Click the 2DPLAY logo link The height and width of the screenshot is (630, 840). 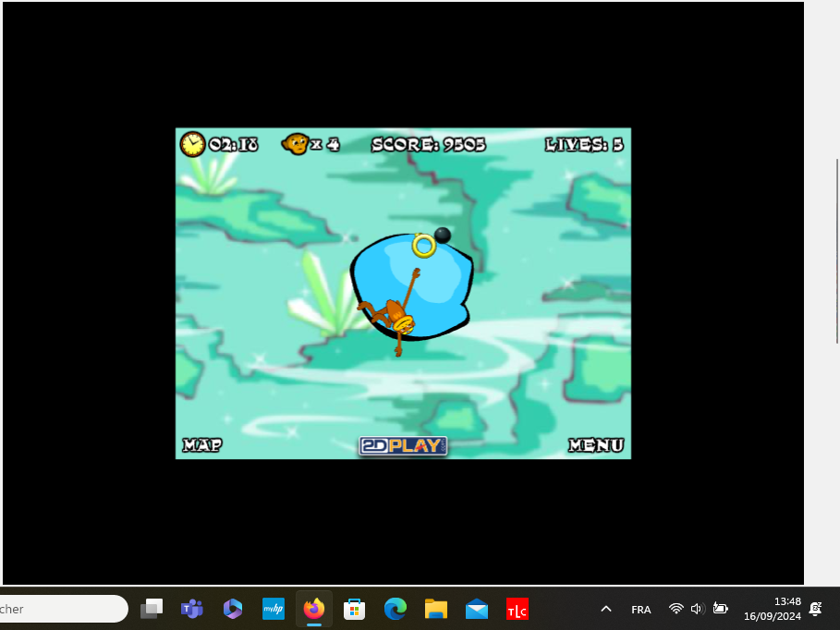point(403,445)
